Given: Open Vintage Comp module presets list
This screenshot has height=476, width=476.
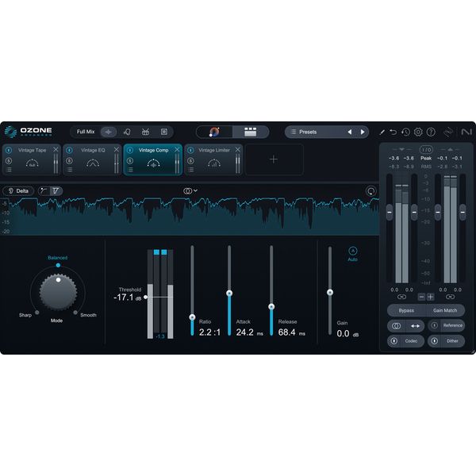Looking at the screenshot, I should 130,170.
